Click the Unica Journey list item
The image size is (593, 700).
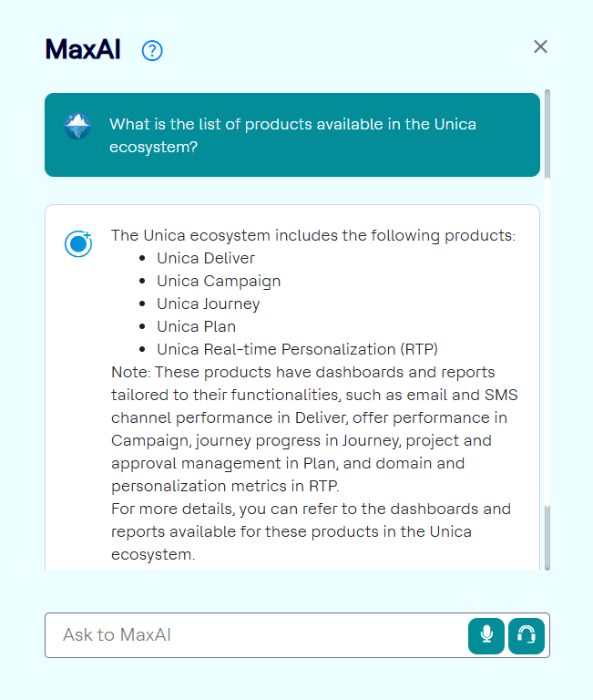click(208, 304)
